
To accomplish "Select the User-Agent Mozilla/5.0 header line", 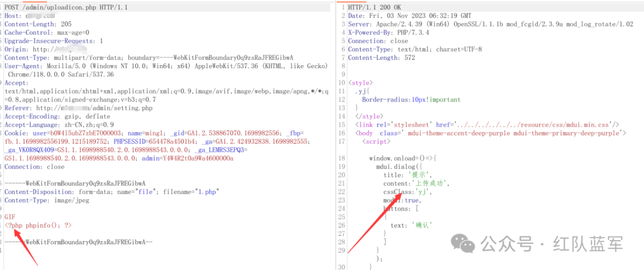I will pyautogui.click(x=166, y=66).
